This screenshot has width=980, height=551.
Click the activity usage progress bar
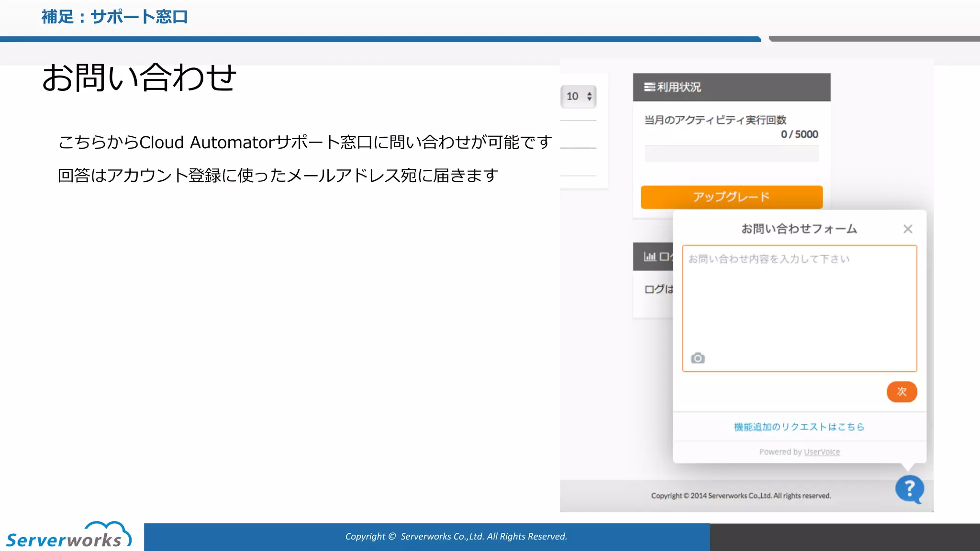[x=732, y=154]
